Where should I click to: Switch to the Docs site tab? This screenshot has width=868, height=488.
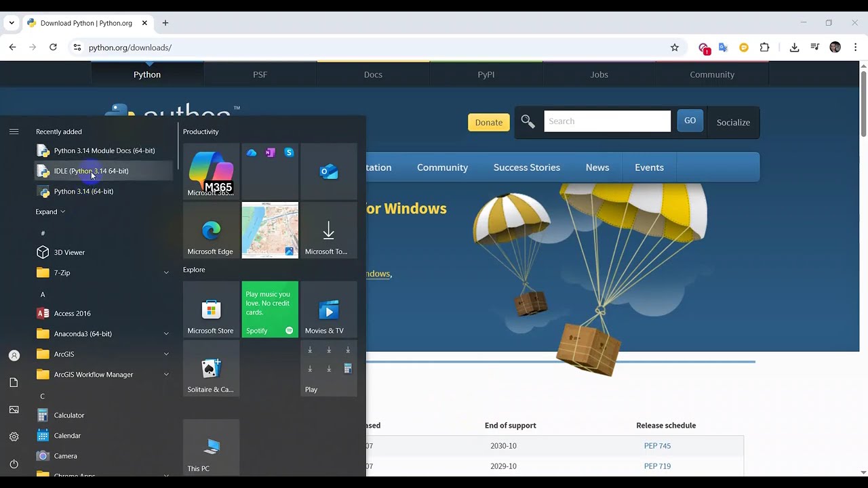(x=373, y=75)
